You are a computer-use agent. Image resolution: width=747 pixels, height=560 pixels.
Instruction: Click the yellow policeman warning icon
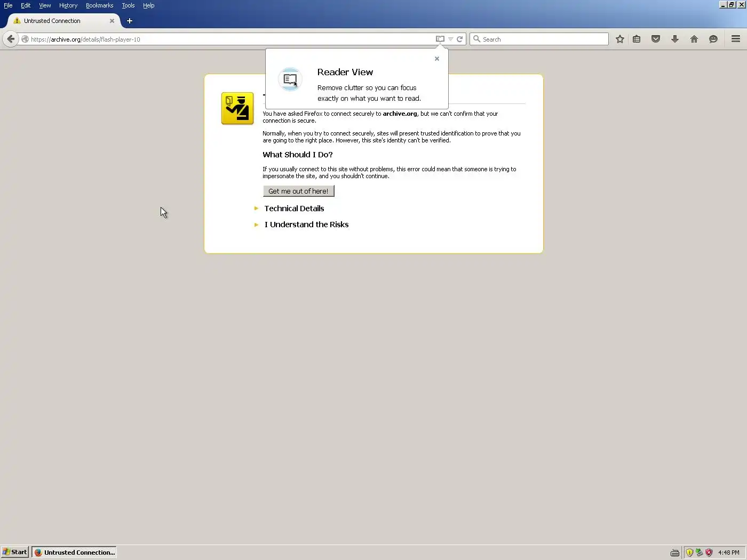click(237, 108)
